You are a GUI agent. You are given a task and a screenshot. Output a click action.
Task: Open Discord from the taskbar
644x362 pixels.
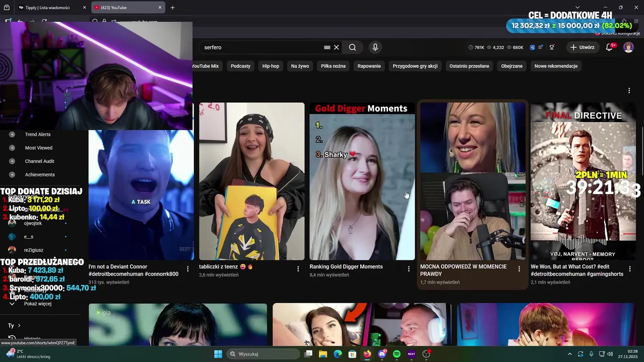382,354
